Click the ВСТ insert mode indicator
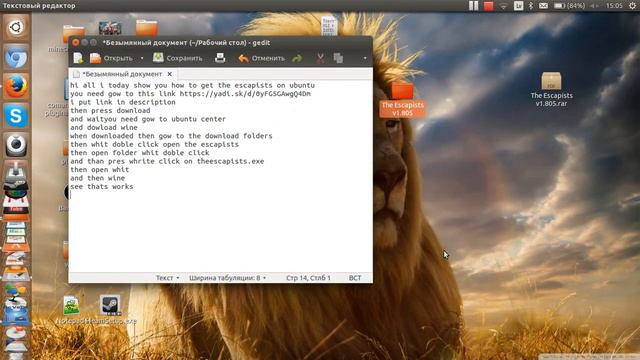The image size is (640, 360). click(355, 278)
